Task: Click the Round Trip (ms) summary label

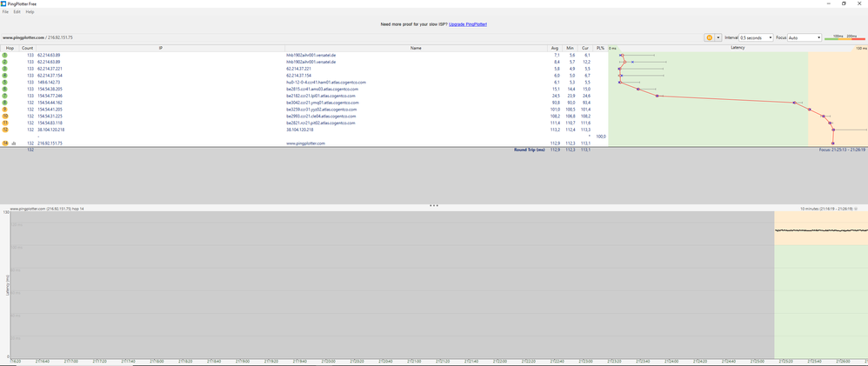Action: tap(530, 150)
